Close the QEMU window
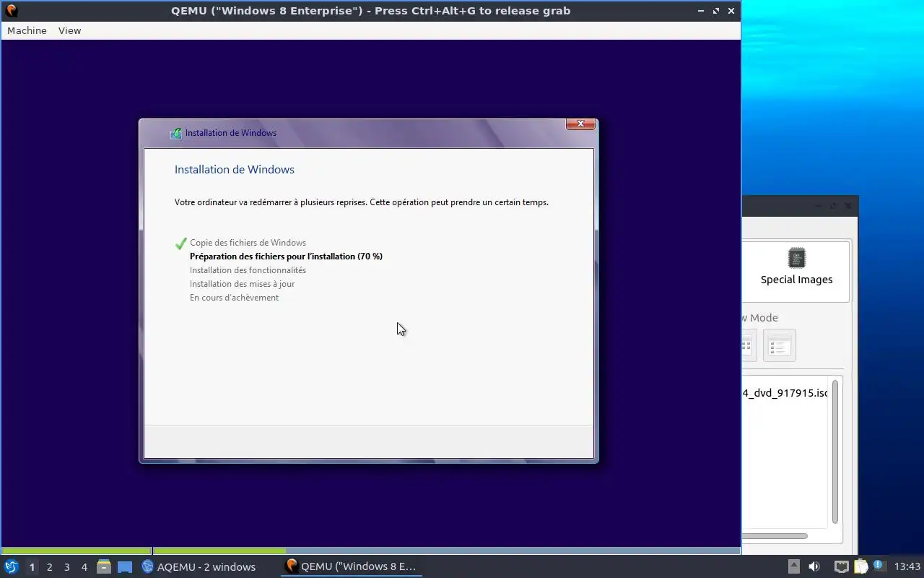Viewport: 924px width, 578px height. (731, 11)
